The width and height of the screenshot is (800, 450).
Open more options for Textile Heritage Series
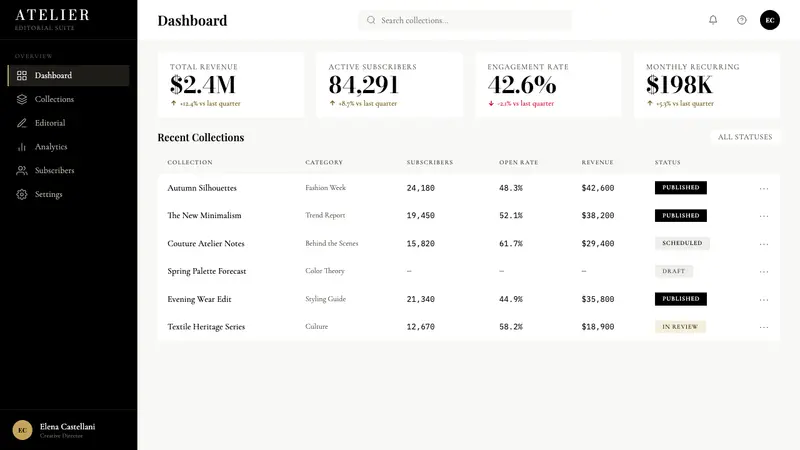pyautogui.click(x=763, y=327)
